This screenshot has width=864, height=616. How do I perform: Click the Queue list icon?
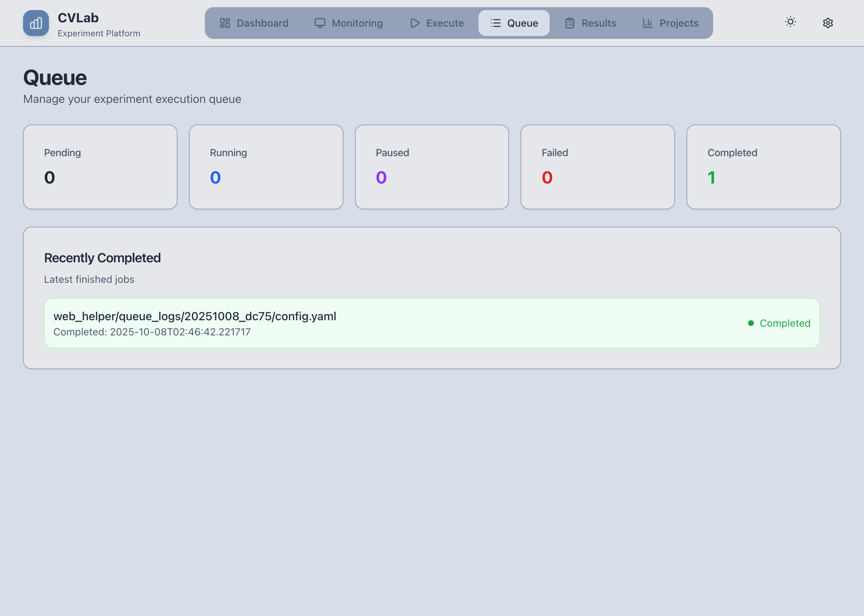coord(495,23)
